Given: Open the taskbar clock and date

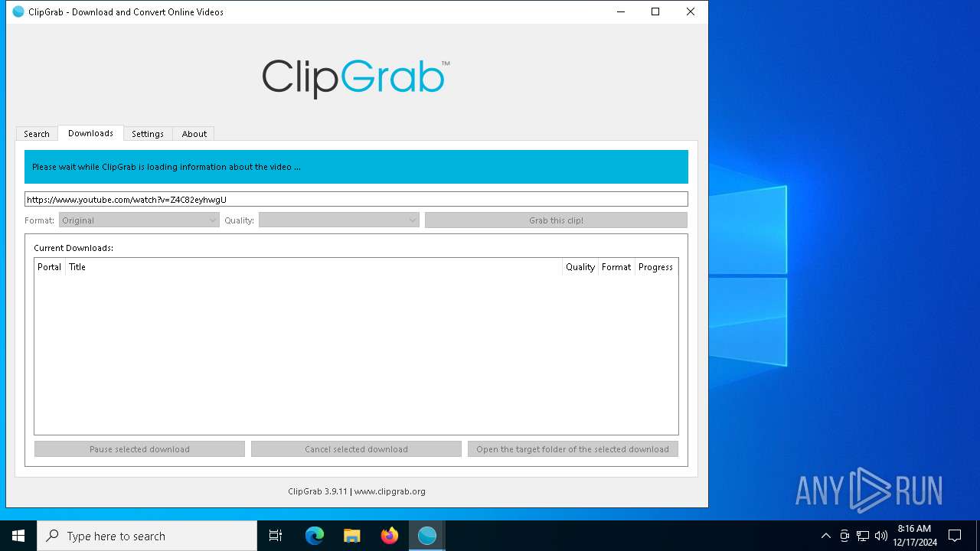Looking at the screenshot, I should [x=914, y=536].
